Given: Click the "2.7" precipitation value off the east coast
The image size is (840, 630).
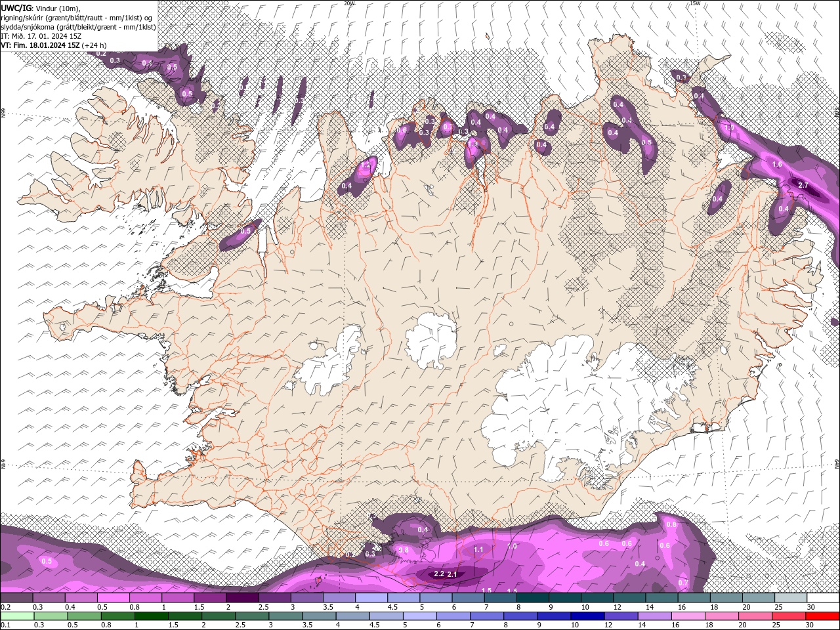Looking at the screenshot, I should pos(803,186).
